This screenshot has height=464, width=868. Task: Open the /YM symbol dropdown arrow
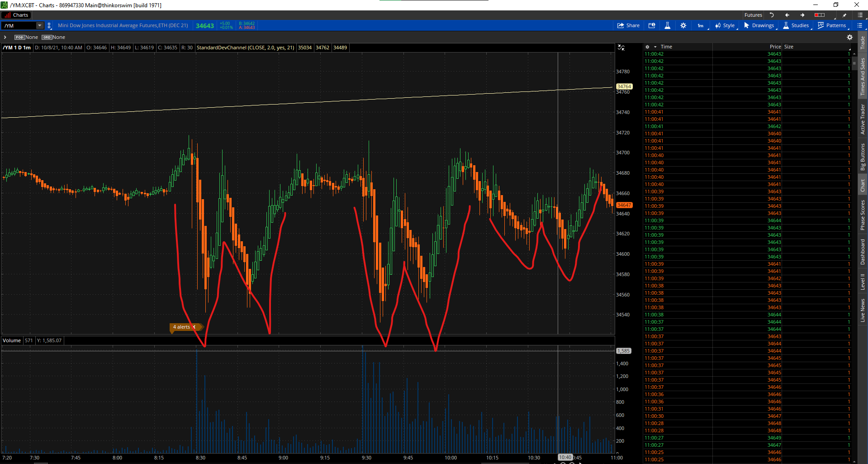[x=40, y=25]
